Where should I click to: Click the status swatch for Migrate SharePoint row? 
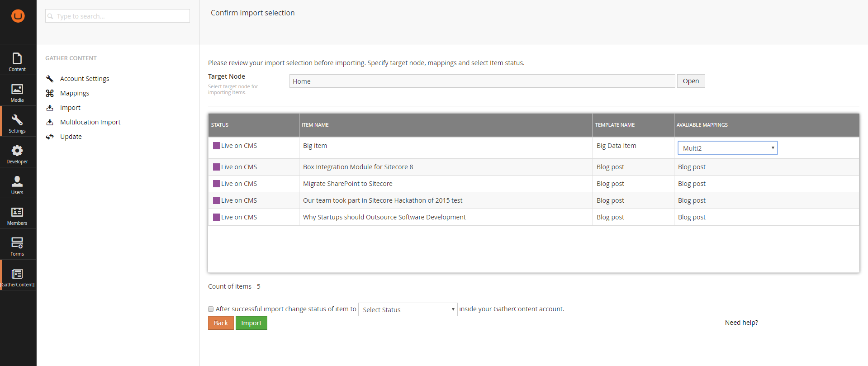[x=217, y=184]
